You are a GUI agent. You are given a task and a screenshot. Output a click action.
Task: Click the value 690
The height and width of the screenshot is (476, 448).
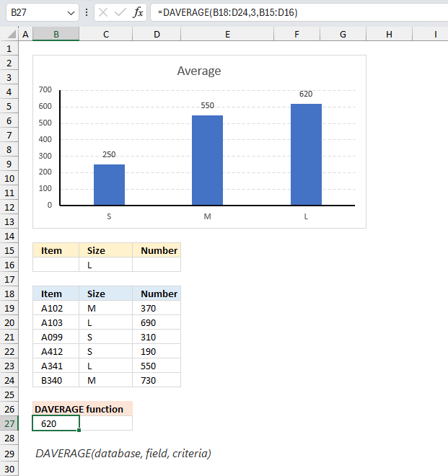pos(157,322)
